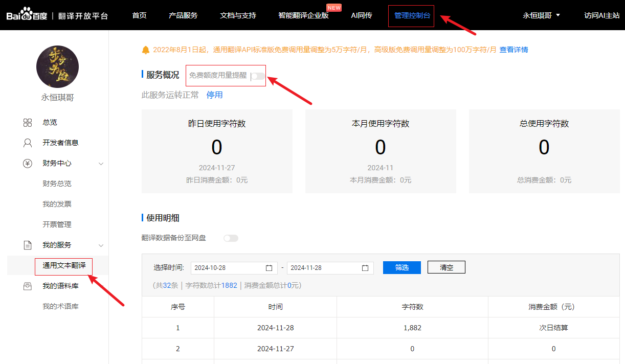The width and height of the screenshot is (625, 364).
Task: Click the 财务中心 yen icon
Action: tap(28, 164)
